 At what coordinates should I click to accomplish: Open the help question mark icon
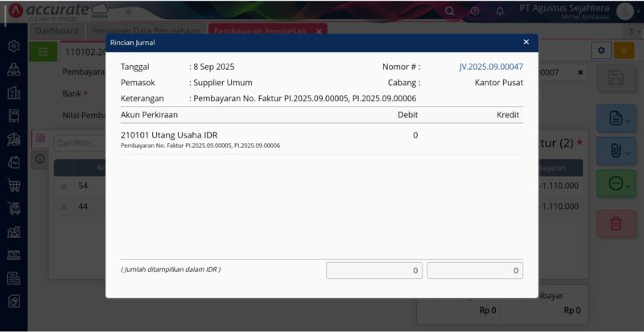(x=475, y=10)
